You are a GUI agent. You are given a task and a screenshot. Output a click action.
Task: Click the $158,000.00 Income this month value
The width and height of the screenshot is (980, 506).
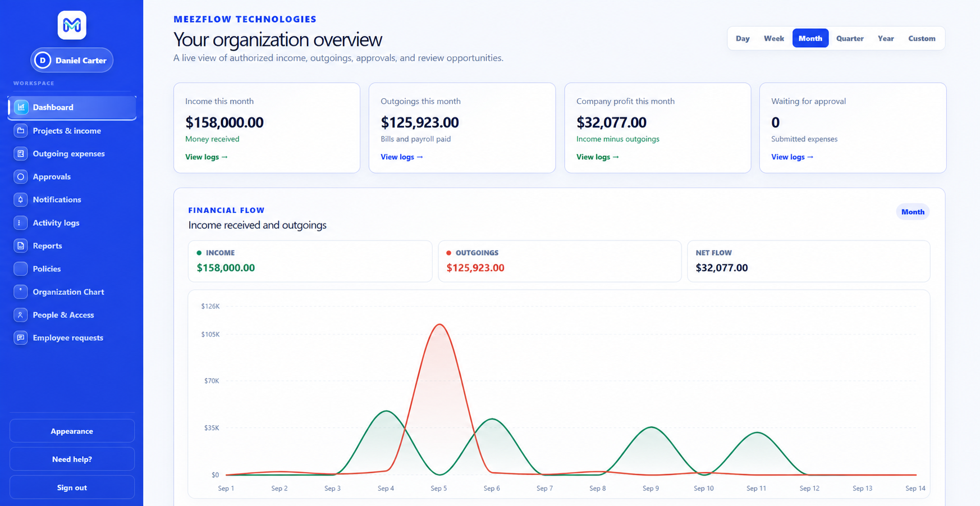tap(225, 122)
